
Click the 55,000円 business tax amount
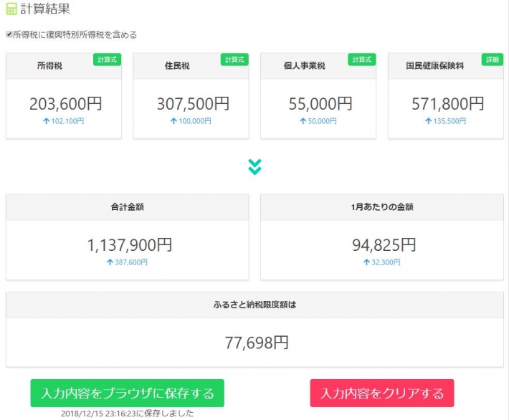click(320, 104)
